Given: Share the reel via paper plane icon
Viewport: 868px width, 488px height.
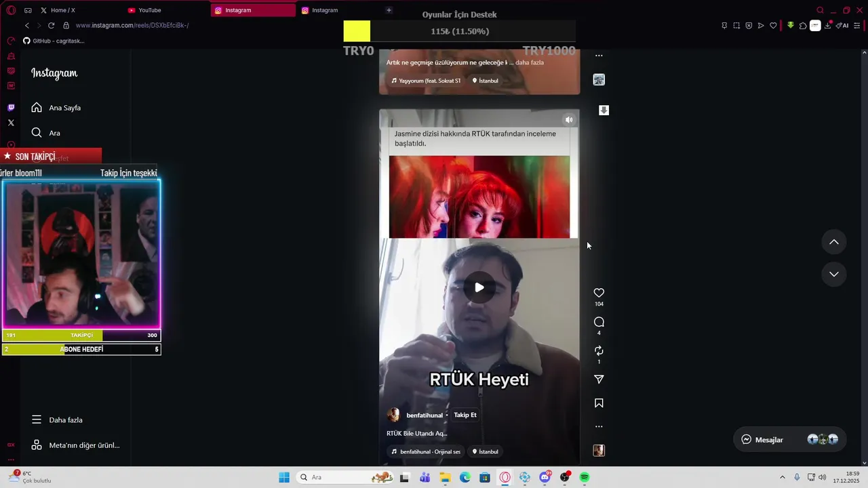Looking at the screenshot, I should click(x=599, y=380).
